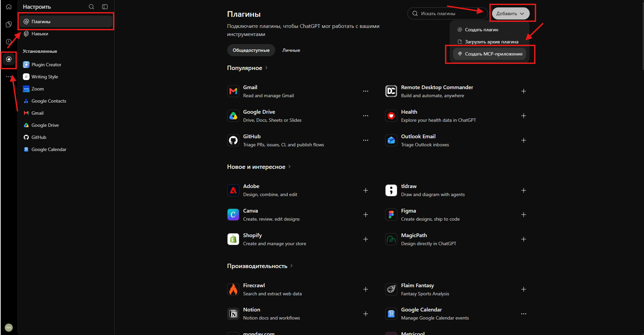Open installed Writing Style plugin

[x=66, y=77]
